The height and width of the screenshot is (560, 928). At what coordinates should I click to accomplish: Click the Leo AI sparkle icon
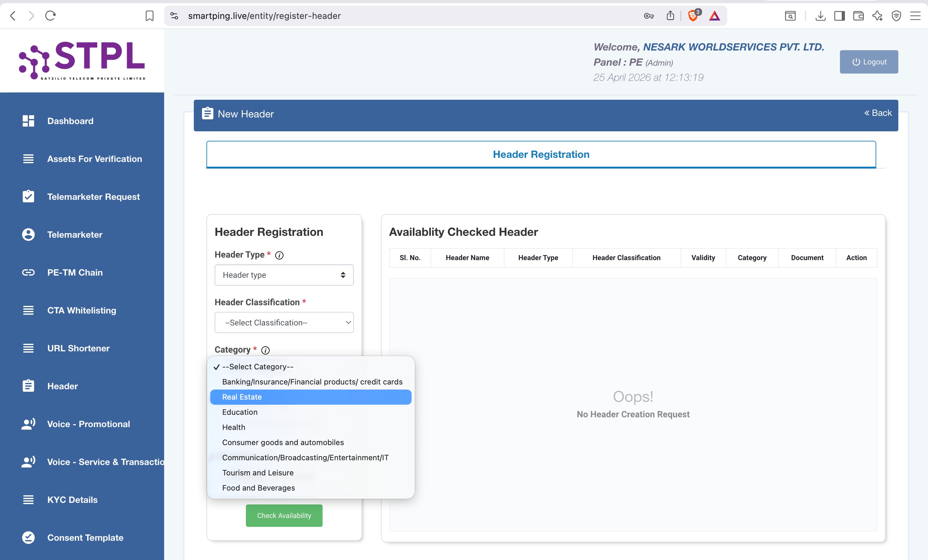point(877,16)
